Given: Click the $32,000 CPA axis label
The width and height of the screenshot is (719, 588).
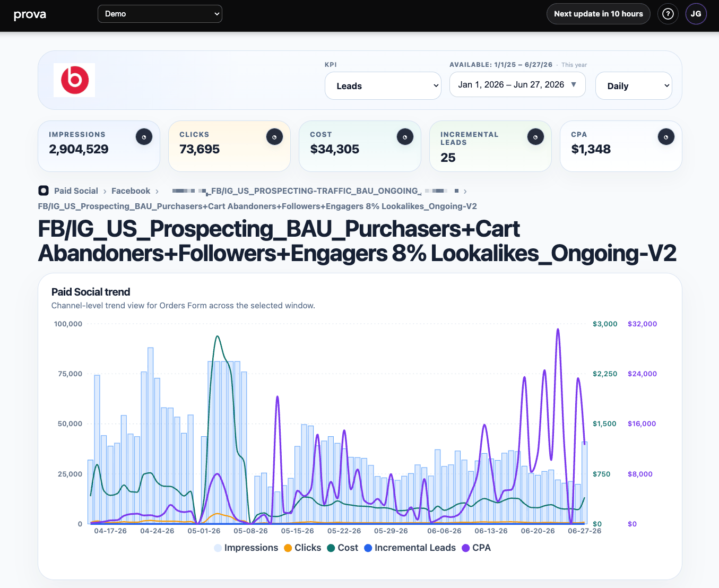Looking at the screenshot, I should (642, 324).
